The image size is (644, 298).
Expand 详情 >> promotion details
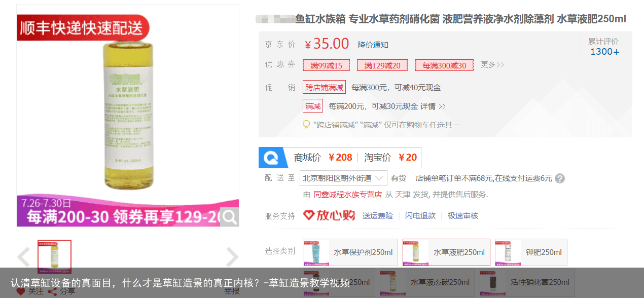point(433,106)
